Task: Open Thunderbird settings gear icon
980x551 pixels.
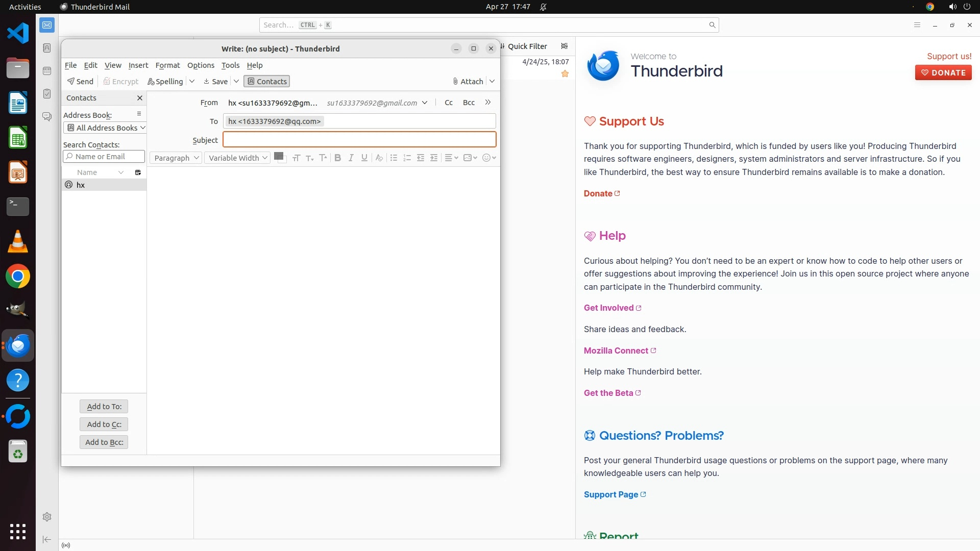Action: 47,517
